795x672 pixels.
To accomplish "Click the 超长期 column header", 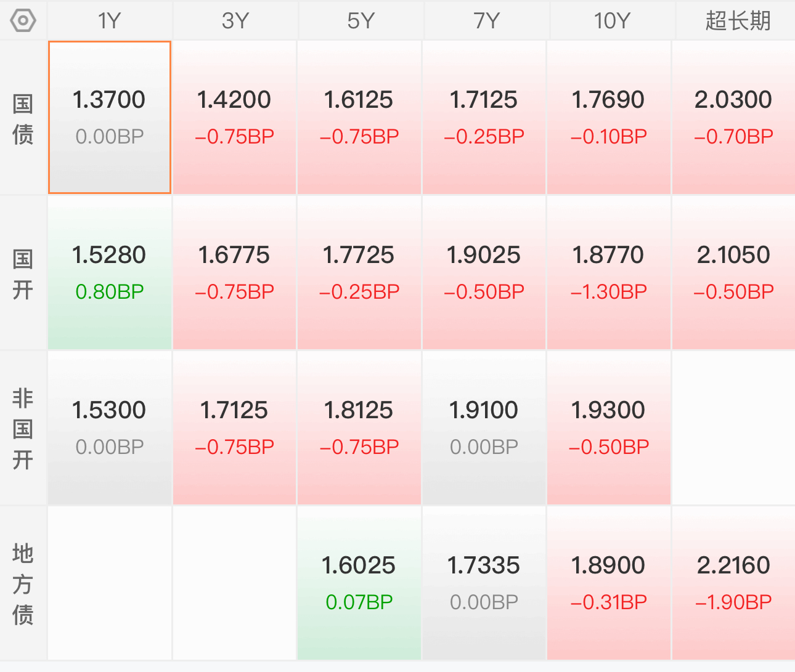I will point(738,21).
